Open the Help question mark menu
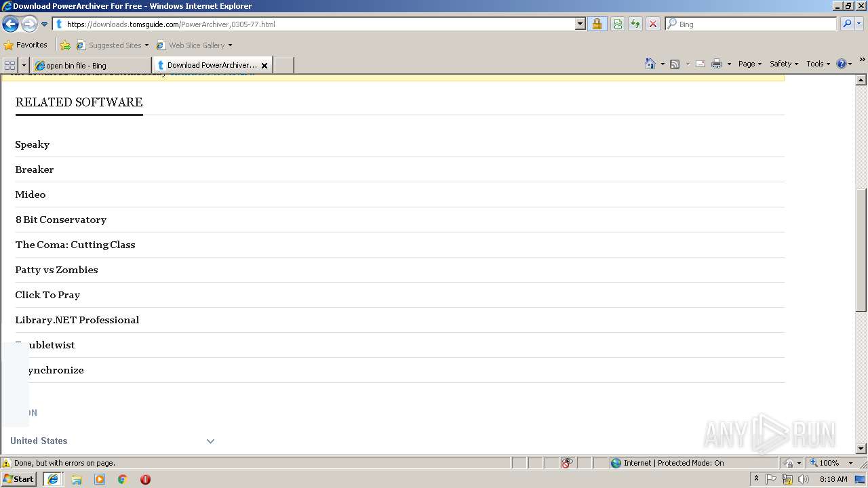The height and width of the screenshot is (488, 868). coord(844,64)
